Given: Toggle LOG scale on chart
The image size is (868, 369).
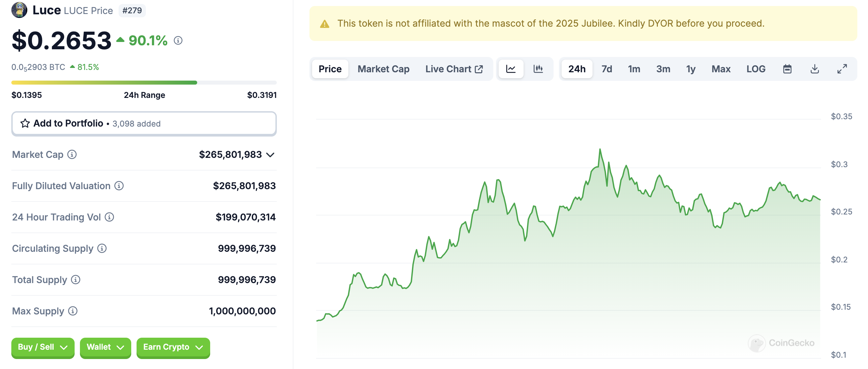Looking at the screenshot, I should click(x=756, y=69).
